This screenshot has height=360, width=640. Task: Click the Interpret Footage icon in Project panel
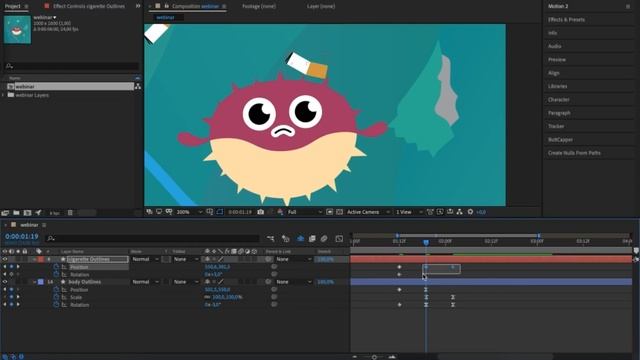tap(5, 213)
